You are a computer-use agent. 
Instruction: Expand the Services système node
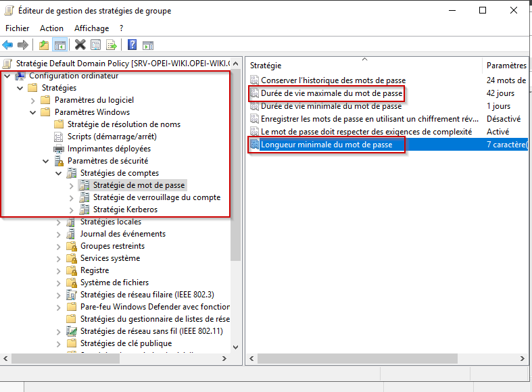pos(58,259)
